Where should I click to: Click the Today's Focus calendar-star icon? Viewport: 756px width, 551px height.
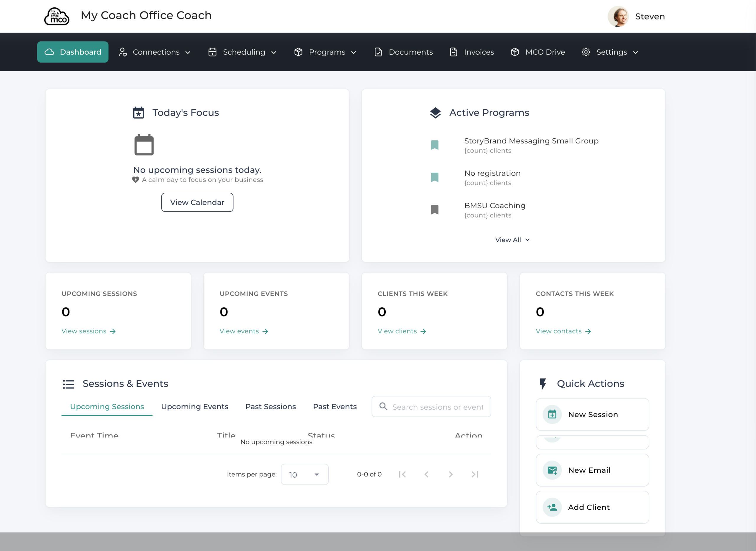(139, 113)
